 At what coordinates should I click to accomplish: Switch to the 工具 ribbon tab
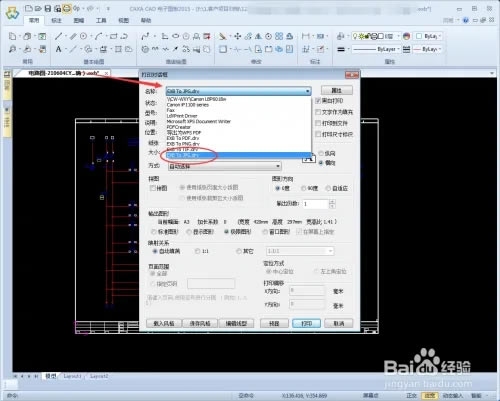(x=101, y=20)
